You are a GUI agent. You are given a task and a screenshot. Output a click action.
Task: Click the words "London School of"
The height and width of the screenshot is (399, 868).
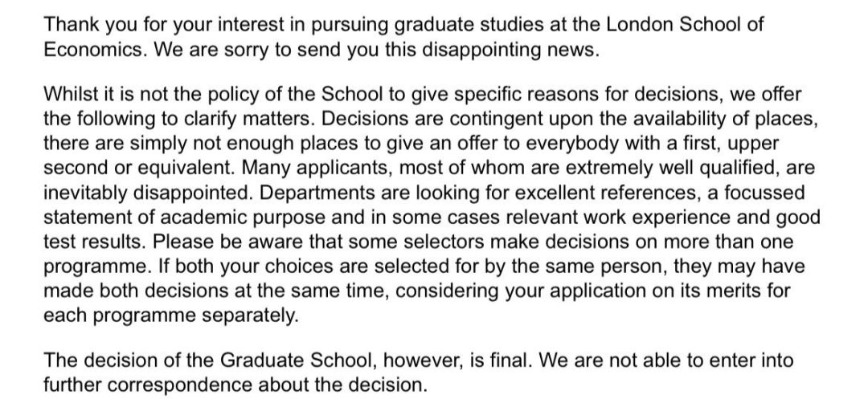click(686, 24)
